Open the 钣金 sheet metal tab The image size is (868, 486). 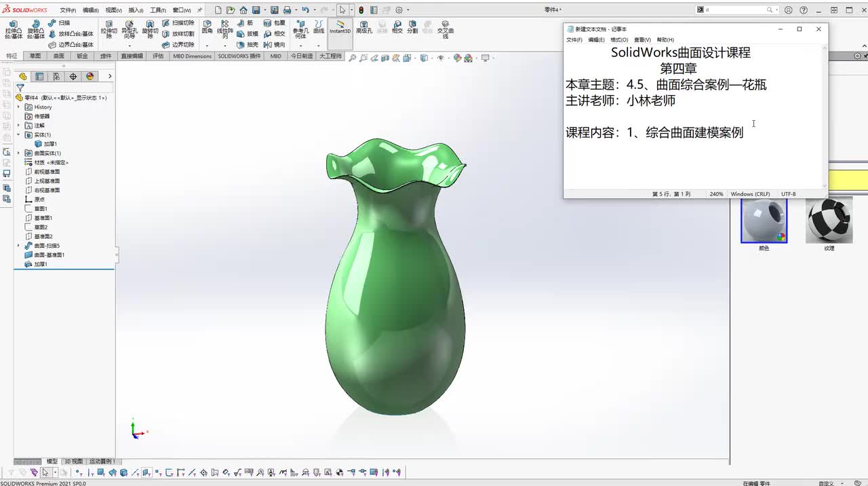coord(82,56)
